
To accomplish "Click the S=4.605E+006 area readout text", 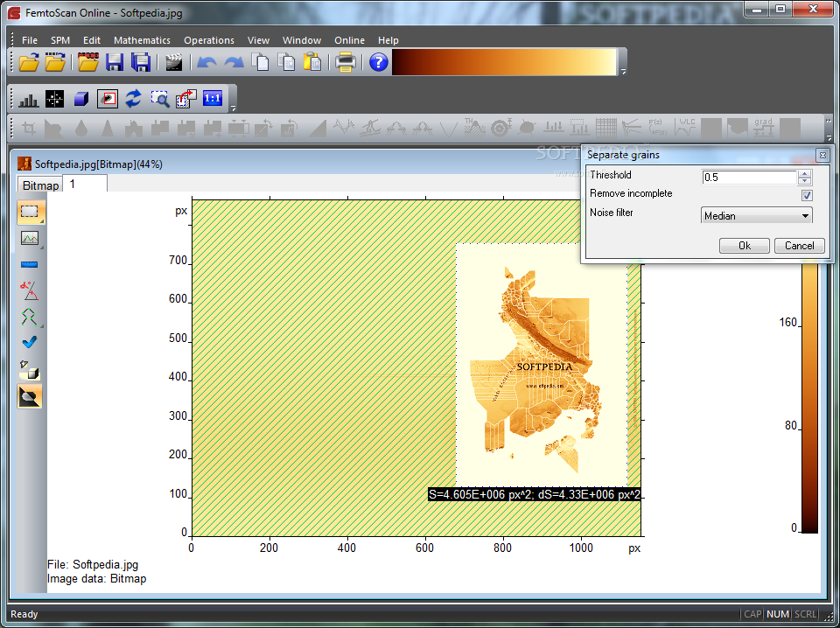I will click(x=535, y=494).
